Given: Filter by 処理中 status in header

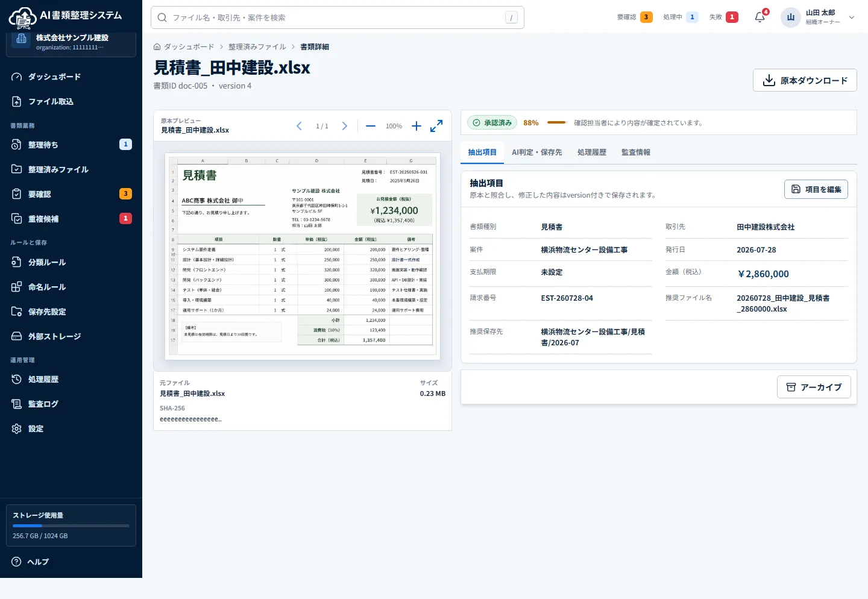Looking at the screenshot, I should pyautogui.click(x=681, y=17).
